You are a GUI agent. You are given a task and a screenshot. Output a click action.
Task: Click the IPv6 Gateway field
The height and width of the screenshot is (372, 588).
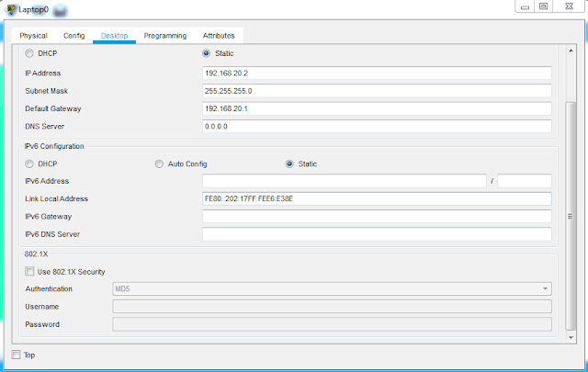(377, 217)
